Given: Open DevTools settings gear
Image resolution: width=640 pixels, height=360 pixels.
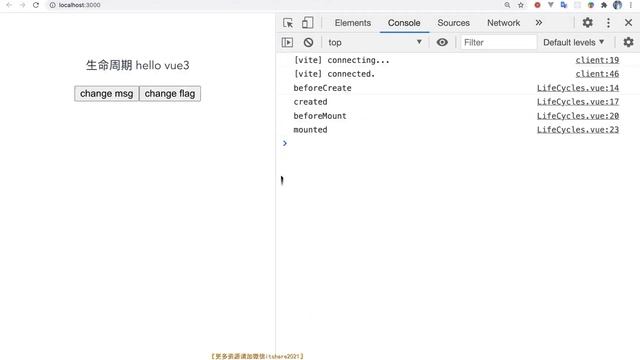Looking at the screenshot, I should 587,23.
